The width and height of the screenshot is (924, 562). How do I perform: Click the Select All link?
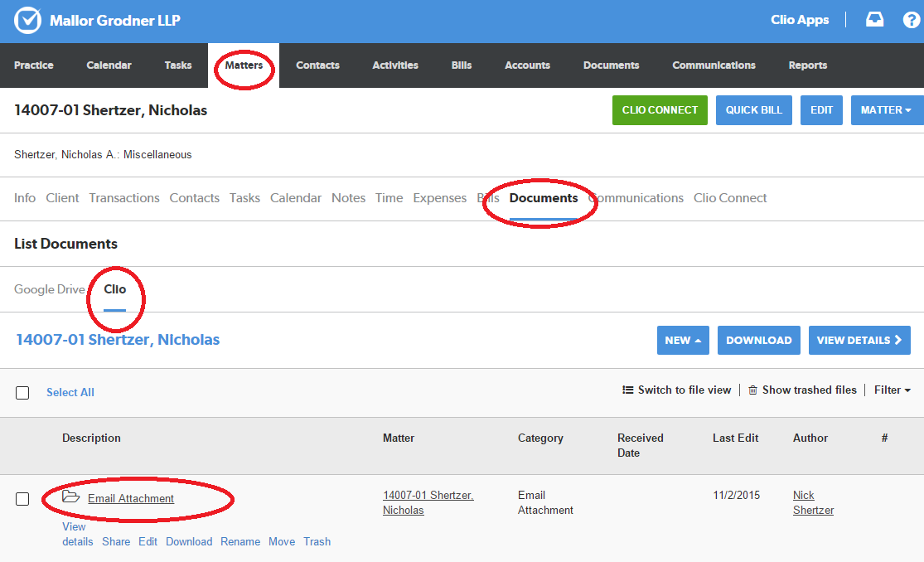[x=70, y=393]
